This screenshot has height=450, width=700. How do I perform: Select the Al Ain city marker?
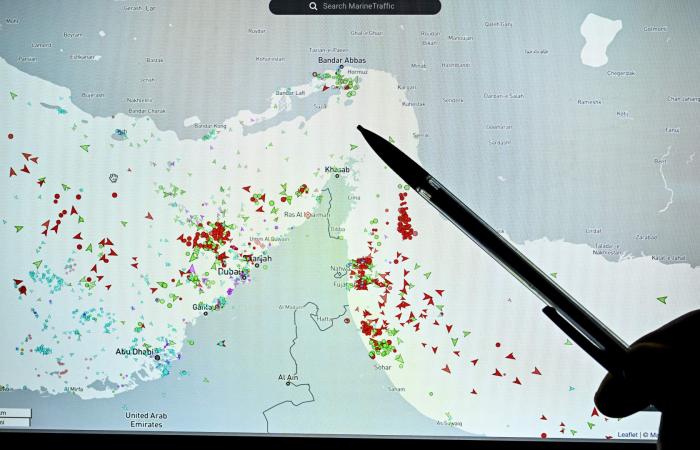[288, 384]
